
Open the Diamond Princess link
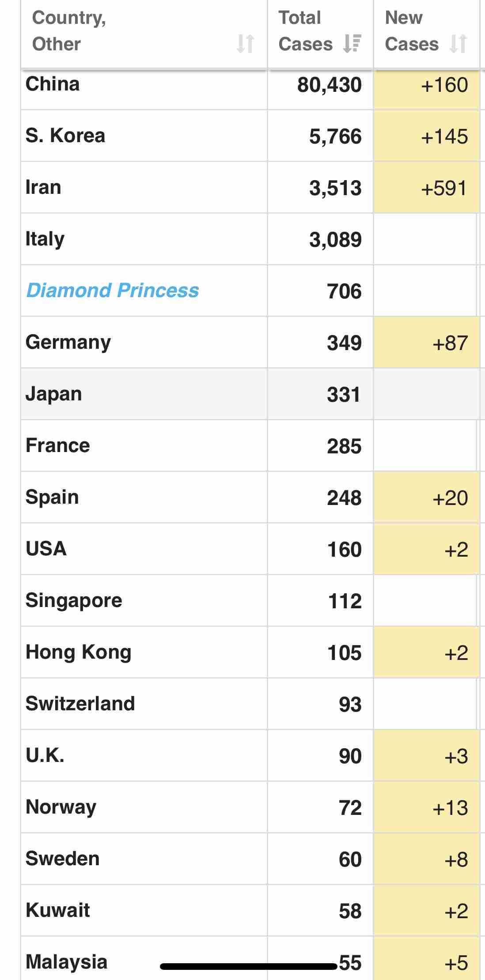pos(113,290)
